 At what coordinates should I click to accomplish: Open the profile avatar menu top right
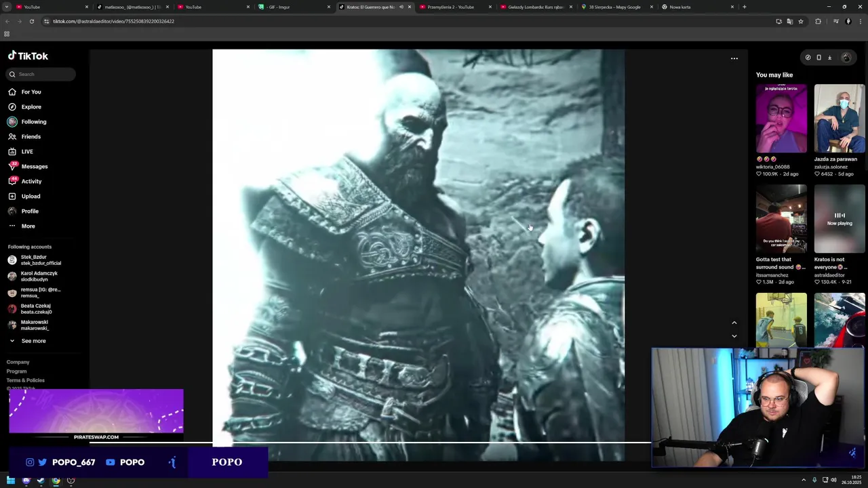pyautogui.click(x=846, y=58)
